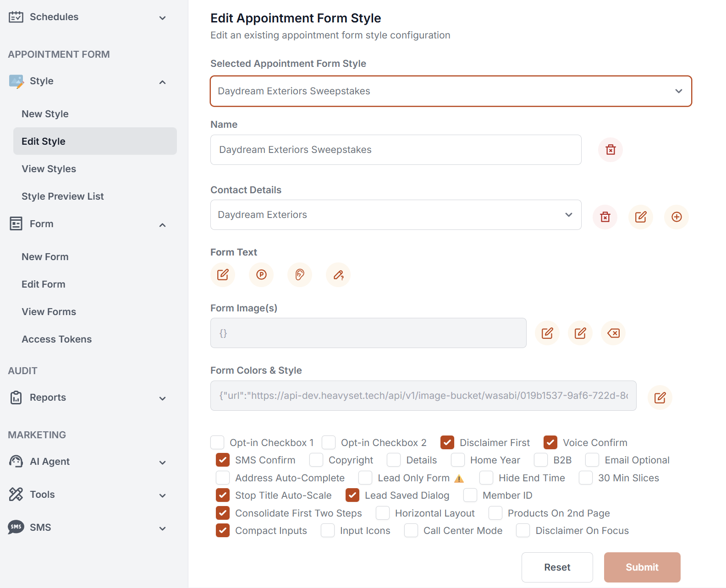This screenshot has width=726, height=588.
Task: Check the Details checkbox
Action: (394, 460)
